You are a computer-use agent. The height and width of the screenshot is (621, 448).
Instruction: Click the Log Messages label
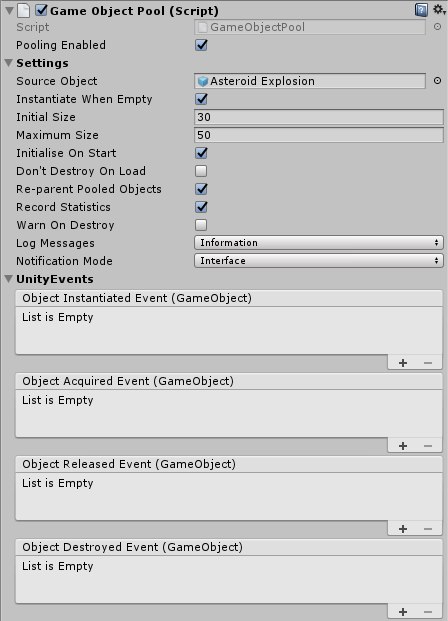pyautogui.click(x=55, y=243)
